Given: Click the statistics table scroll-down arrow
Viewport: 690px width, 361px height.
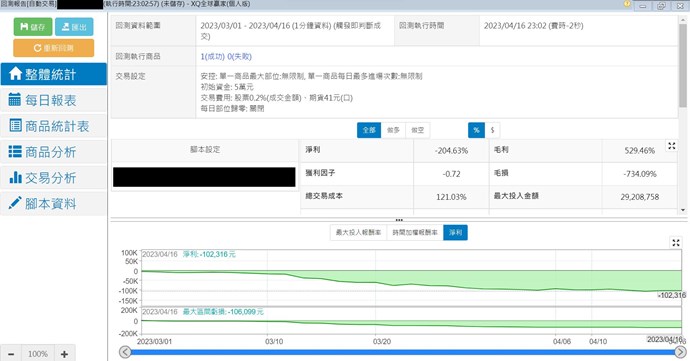Looking at the screenshot, I should [x=683, y=210].
